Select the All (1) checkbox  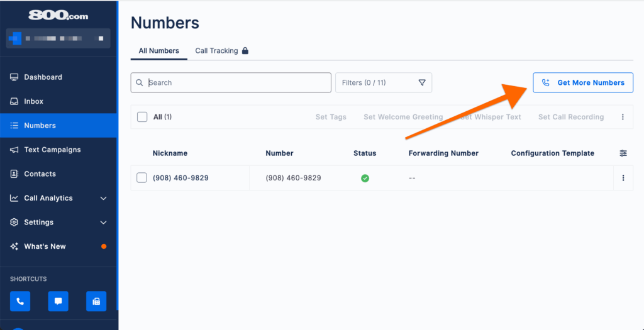click(x=142, y=117)
